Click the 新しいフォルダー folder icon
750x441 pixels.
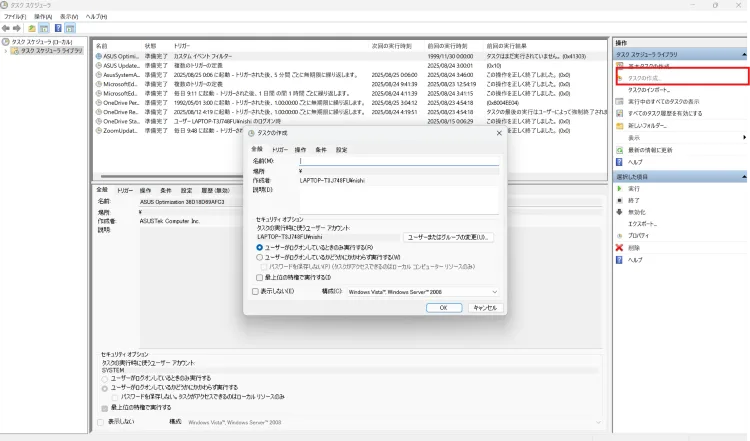coord(620,125)
